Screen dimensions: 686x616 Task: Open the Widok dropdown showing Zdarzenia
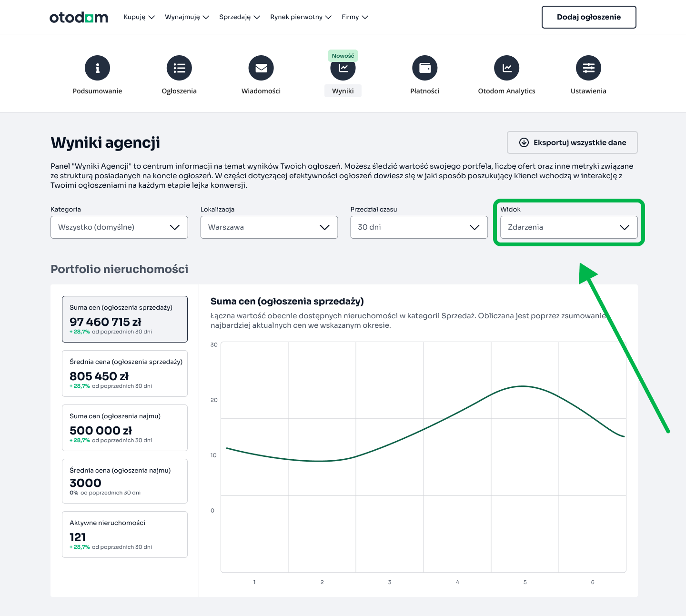569,227
